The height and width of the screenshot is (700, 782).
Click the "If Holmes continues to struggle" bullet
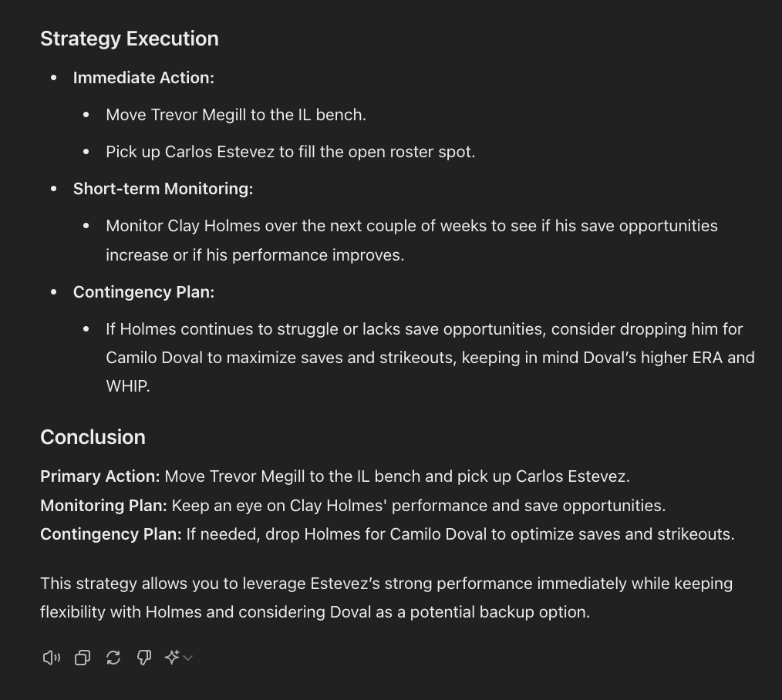tap(424, 329)
